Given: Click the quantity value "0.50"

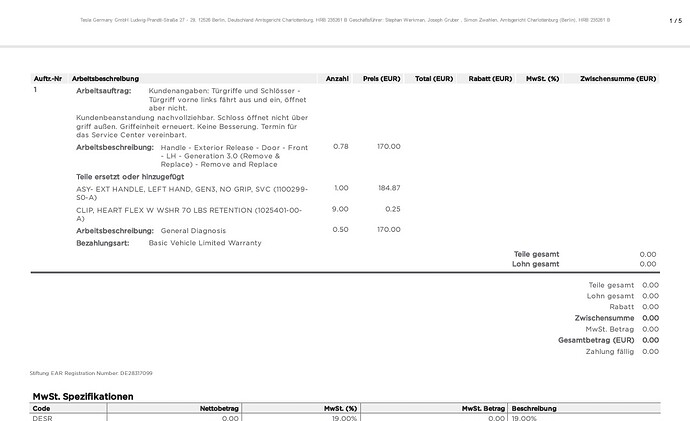Looking at the screenshot, I should click(340, 230).
